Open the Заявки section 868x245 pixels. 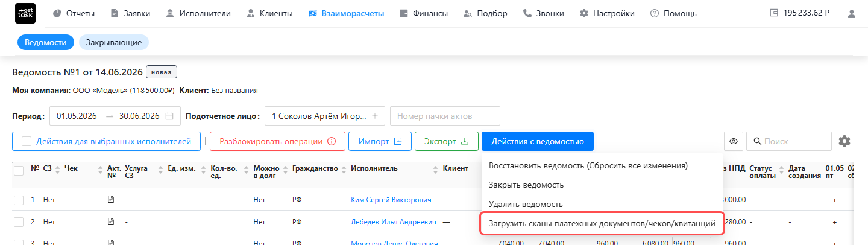click(130, 13)
